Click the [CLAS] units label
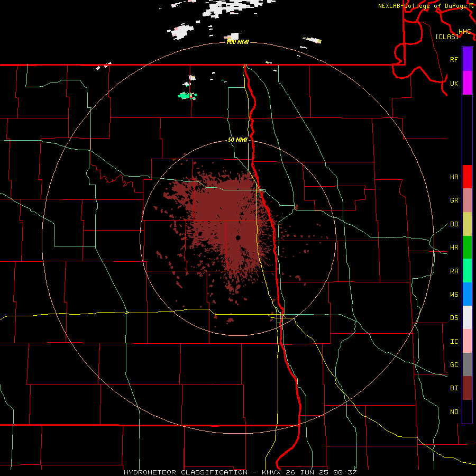The image size is (476, 476). (x=447, y=36)
